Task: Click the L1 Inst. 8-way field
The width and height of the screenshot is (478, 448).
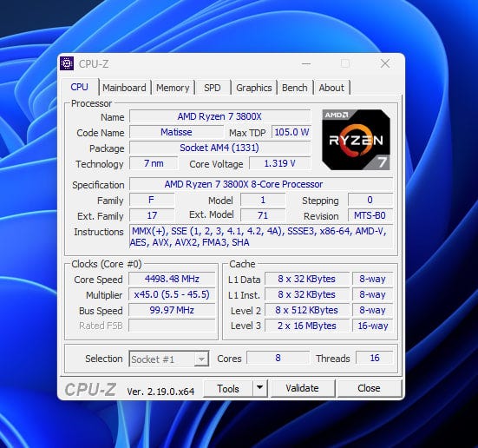Action: coord(372,294)
